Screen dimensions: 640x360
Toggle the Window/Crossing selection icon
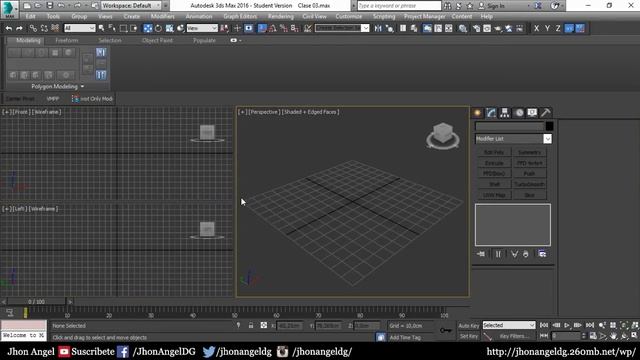pyautogui.click(x=133, y=28)
